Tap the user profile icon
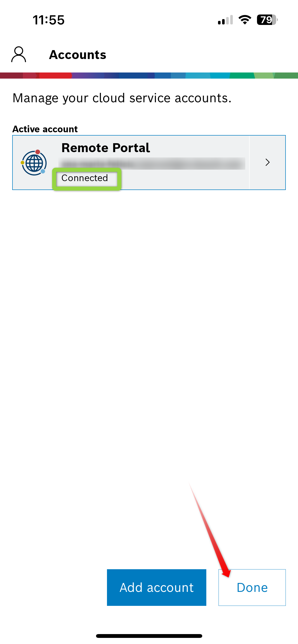Screen dimensions: 298x644 click(x=19, y=54)
